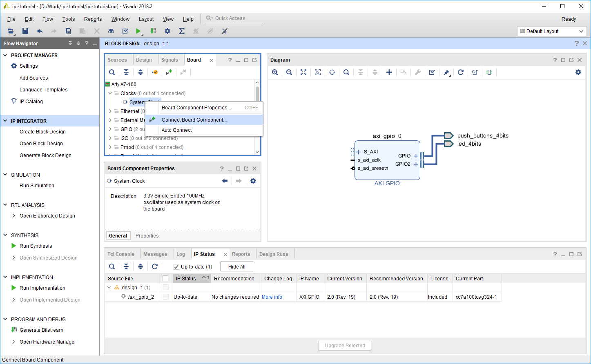This screenshot has width=591, height=364.
Task: Click Zoom Fit icon in Diagram toolbar
Action: coord(303,72)
